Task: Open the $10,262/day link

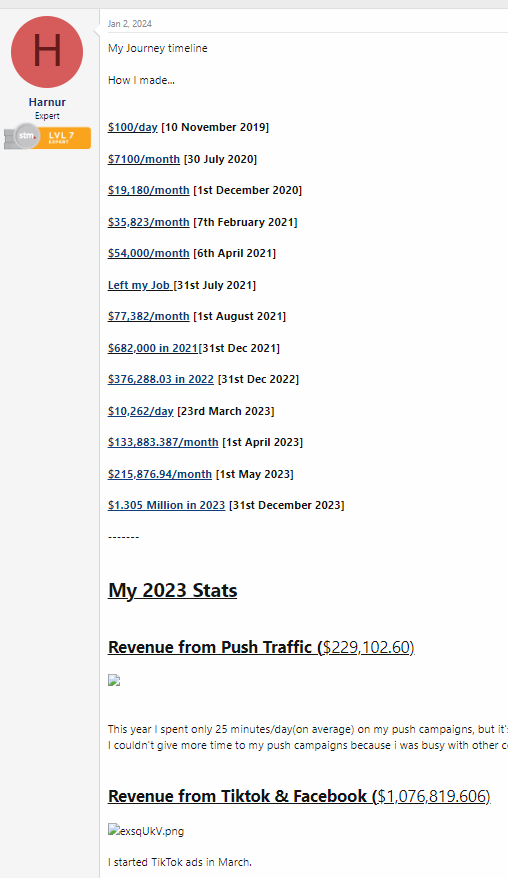Action: click(x=141, y=411)
